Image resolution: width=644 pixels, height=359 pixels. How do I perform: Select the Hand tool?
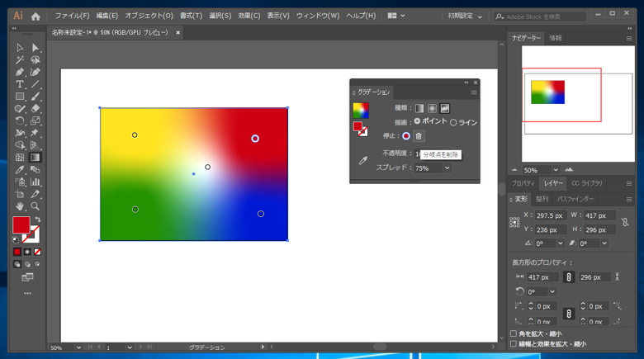pos(19,206)
